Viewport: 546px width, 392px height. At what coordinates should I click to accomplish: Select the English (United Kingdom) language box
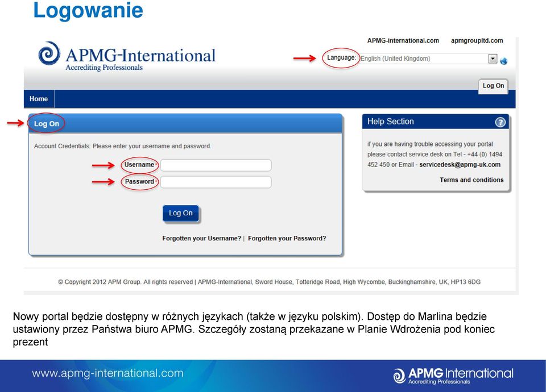click(x=428, y=59)
